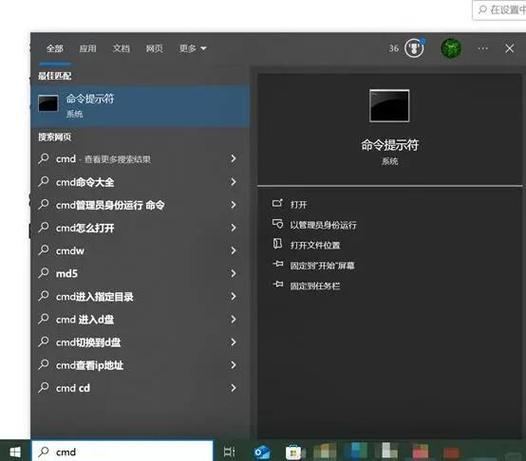This screenshot has width=526, height=461.
Task: Expand the chevron for cmd切换到d盘
Action: coord(233,342)
